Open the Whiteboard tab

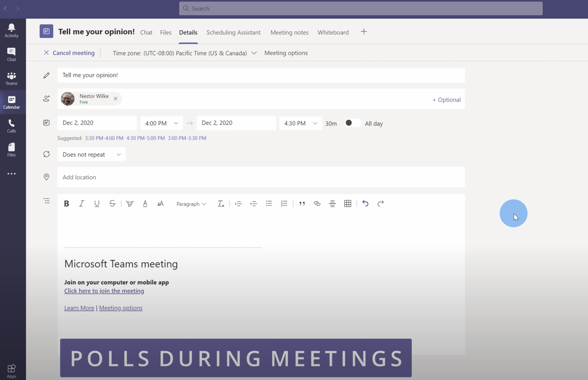[333, 32]
